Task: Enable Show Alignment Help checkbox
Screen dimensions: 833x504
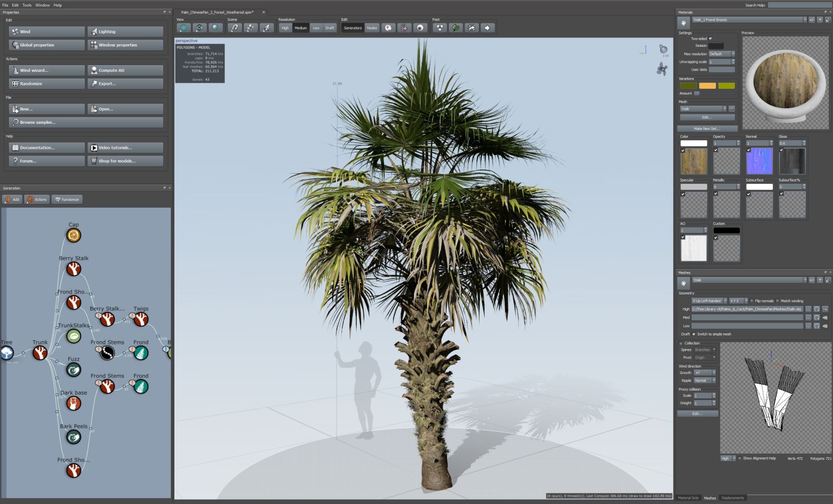Action: click(740, 458)
